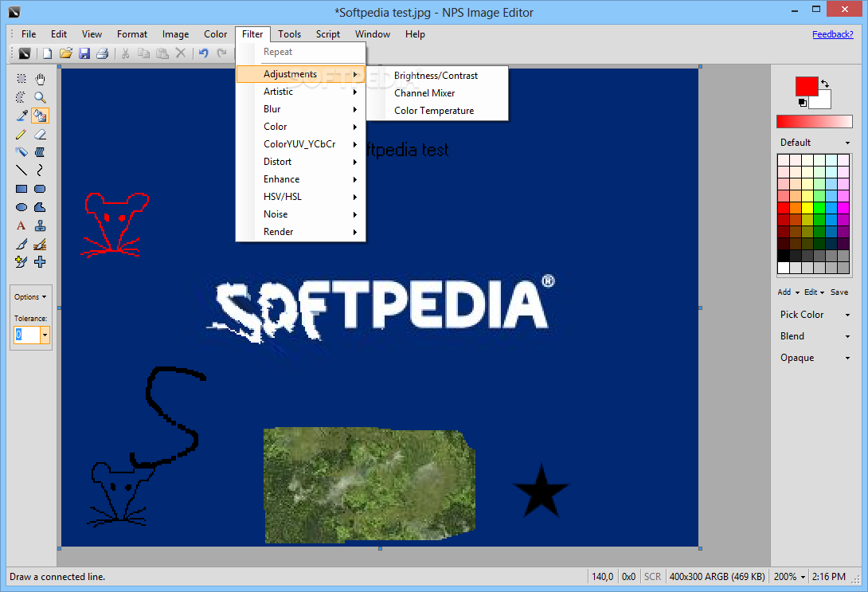Image resolution: width=868 pixels, height=592 pixels.
Task: Select the lasso freeform selection tool
Action: coord(21,97)
